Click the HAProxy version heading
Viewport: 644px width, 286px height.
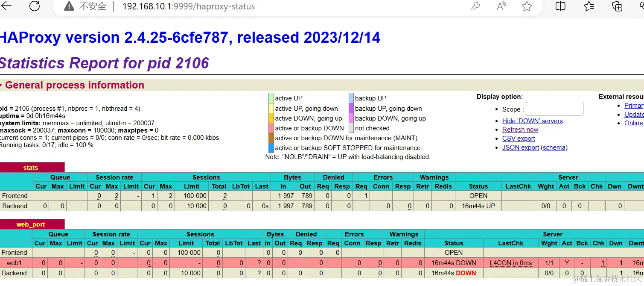click(x=189, y=38)
